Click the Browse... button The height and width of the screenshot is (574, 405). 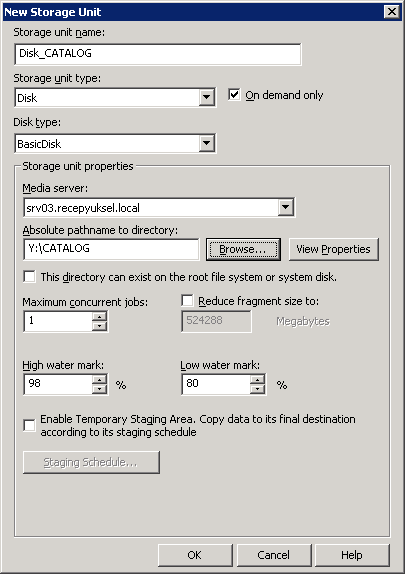(243, 249)
